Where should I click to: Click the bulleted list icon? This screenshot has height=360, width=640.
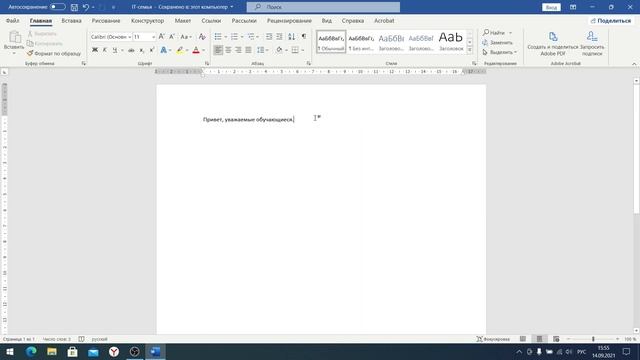pyautogui.click(x=218, y=37)
